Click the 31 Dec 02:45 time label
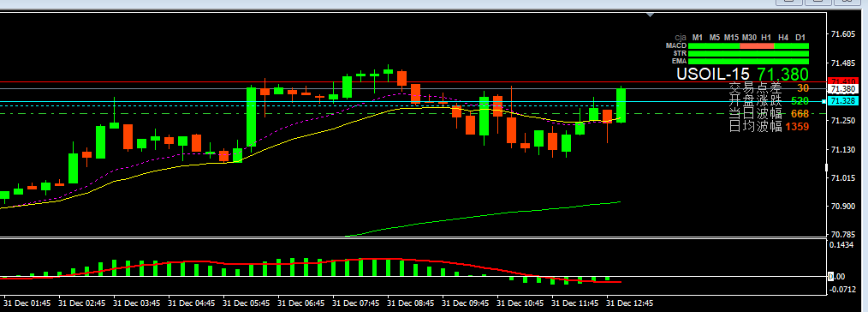The width and height of the screenshot is (868, 312). (82, 303)
